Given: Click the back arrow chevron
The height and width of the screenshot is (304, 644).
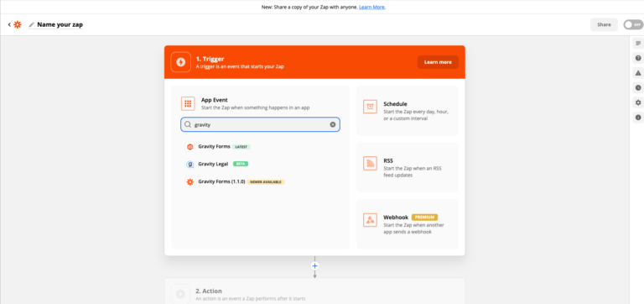Looking at the screenshot, I should coord(9,24).
